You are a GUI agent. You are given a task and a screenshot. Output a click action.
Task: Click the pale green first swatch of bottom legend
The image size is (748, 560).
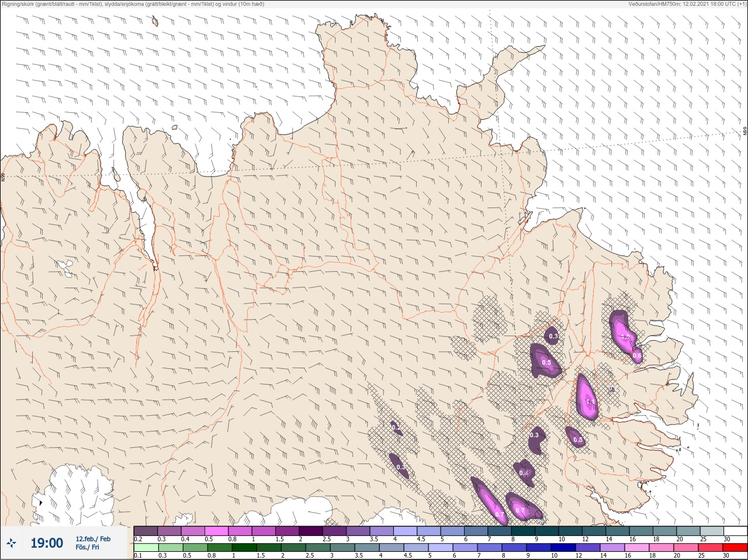pos(146,548)
